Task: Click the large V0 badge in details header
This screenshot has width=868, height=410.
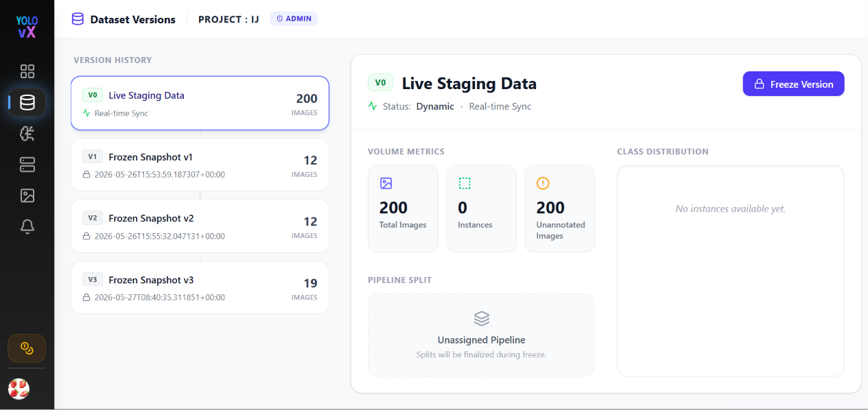Action: pyautogui.click(x=380, y=83)
